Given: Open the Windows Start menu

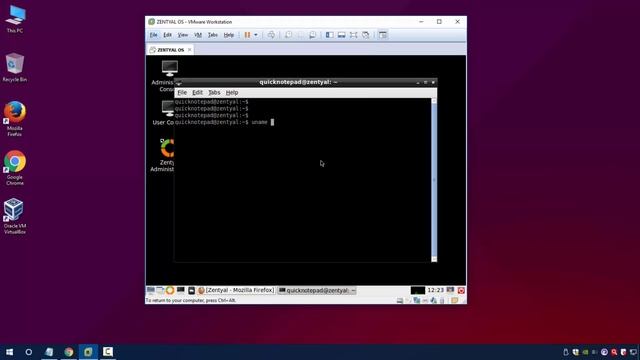Looking at the screenshot, I should point(9,352).
